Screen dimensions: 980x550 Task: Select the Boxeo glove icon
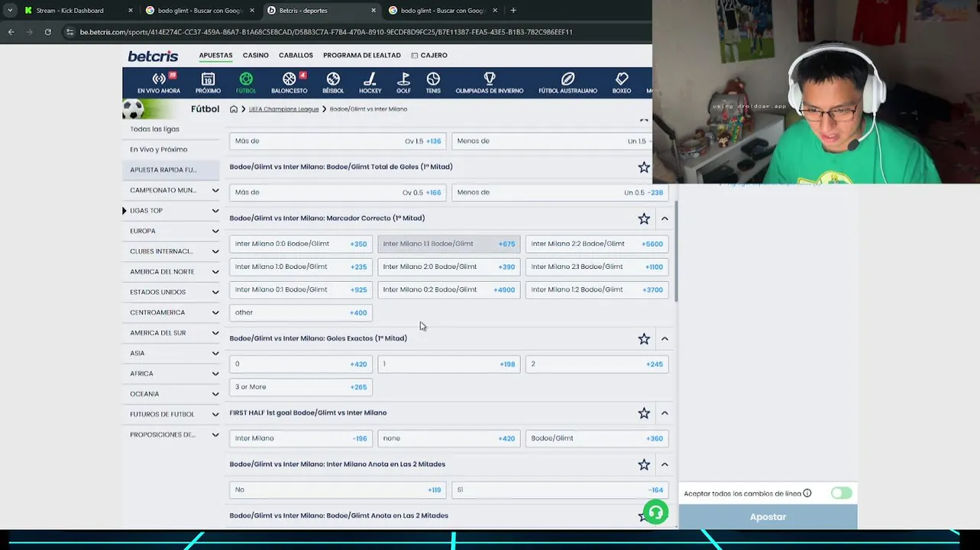(x=622, y=83)
